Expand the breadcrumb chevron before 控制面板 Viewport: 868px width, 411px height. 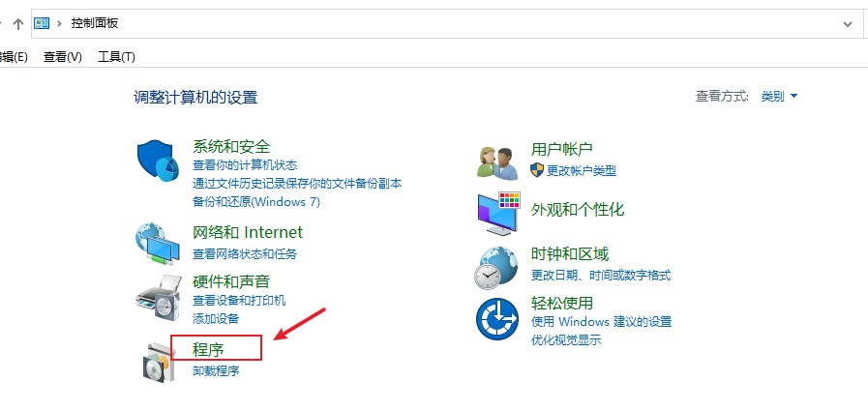[x=59, y=24]
